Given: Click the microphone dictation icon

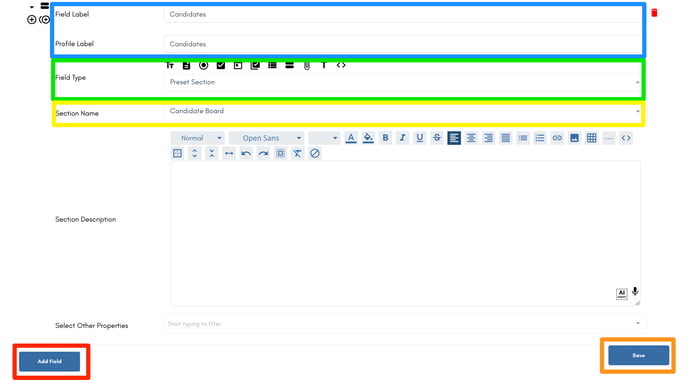Looking at the screenshot, I should [x=635, y=292].
